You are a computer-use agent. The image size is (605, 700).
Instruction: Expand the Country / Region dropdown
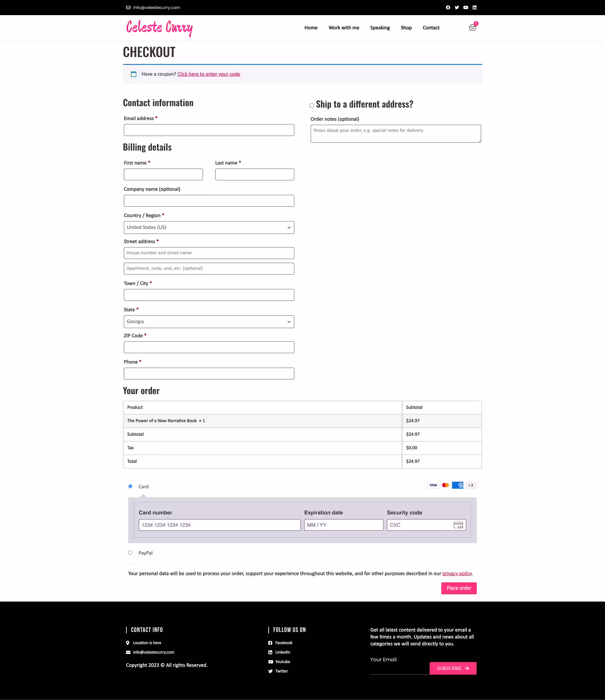pyautogui.click(x=209, y=227)
